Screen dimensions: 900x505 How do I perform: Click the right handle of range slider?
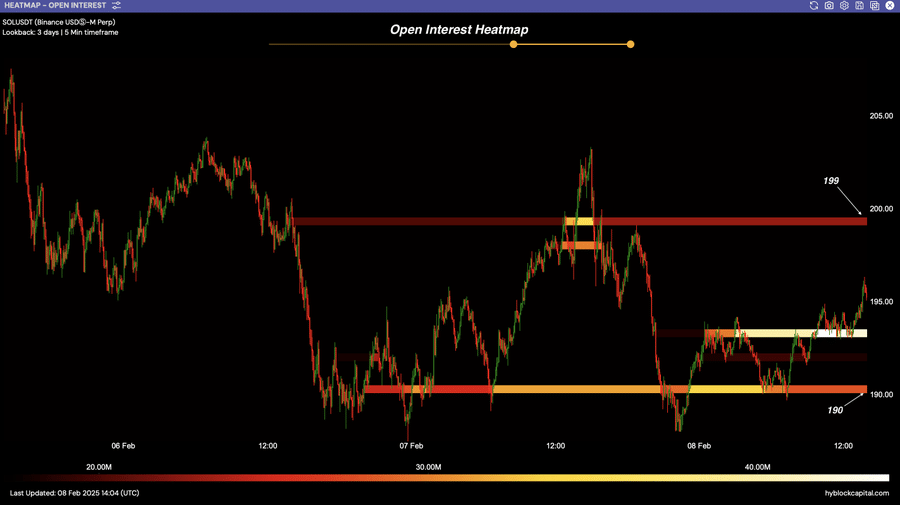[x=630, y=44]
